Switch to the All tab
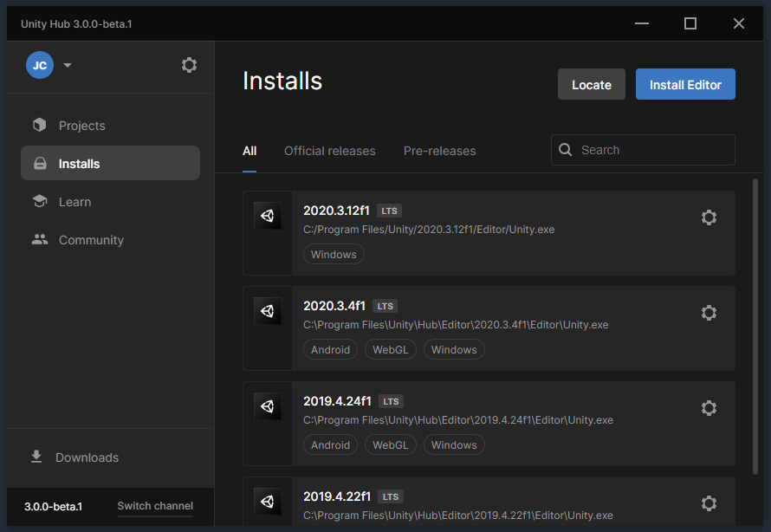The image size is (771, 532). 249,151
